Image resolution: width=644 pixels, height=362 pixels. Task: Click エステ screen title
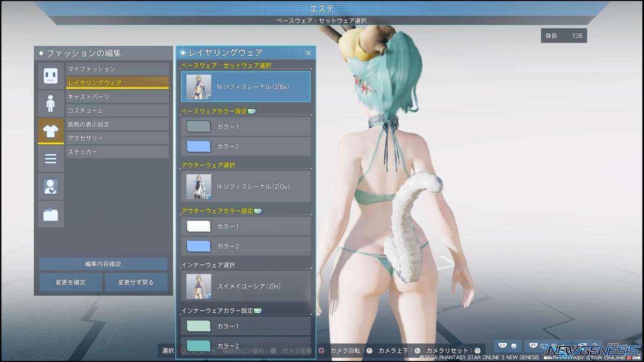(x=322, y=9)
